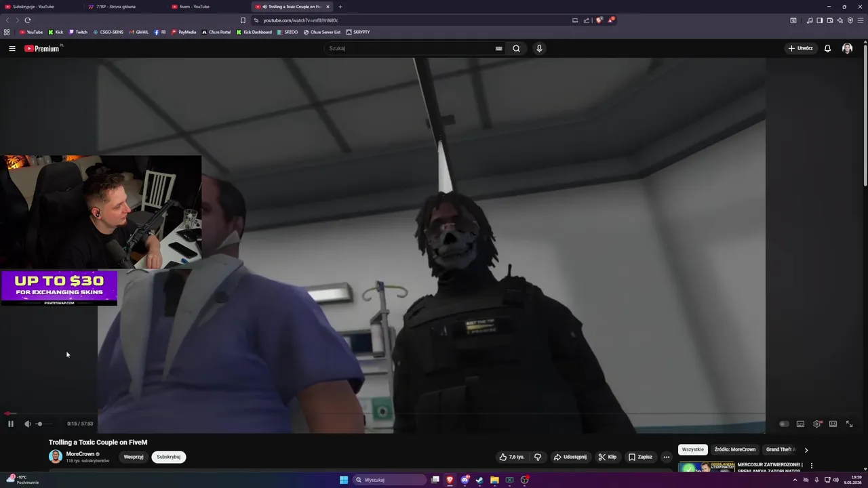Open the browser apps grid icon
The image size is (868, 488).
pos(7,32)
